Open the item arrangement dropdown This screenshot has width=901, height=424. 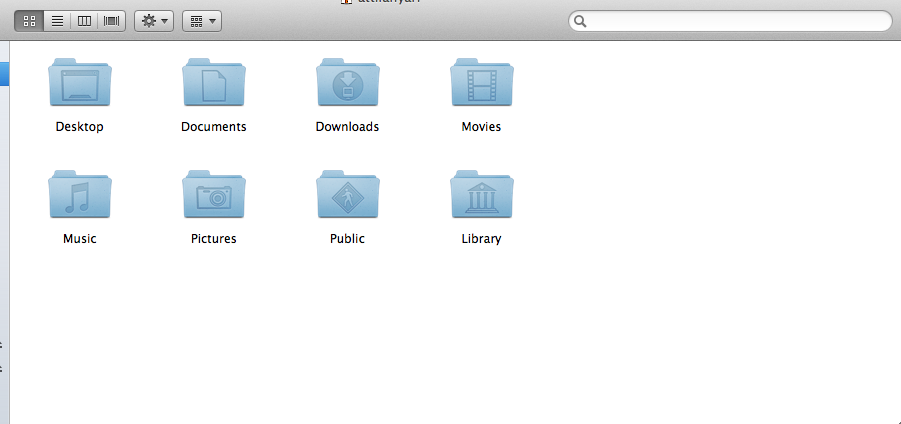coord(202,21)
